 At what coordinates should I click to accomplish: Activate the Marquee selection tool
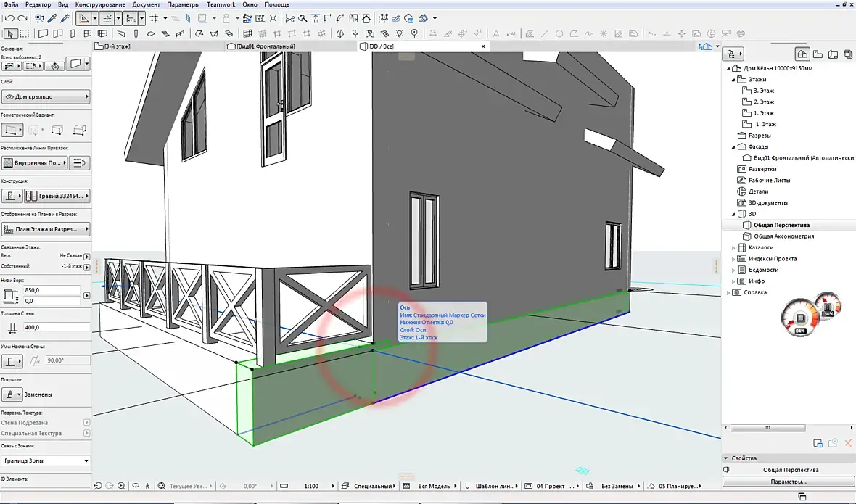(x=25, y=33)
